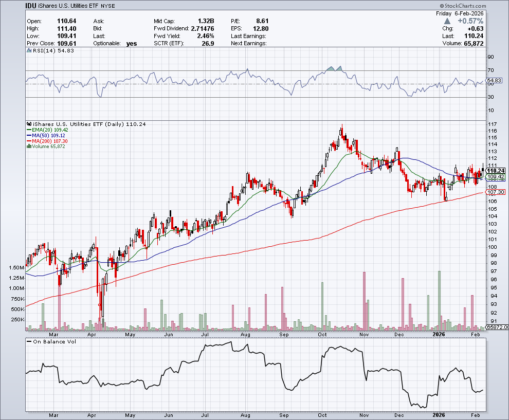
Task: Click the up-arrow price change triangle
Action: (x=447, y=21)
